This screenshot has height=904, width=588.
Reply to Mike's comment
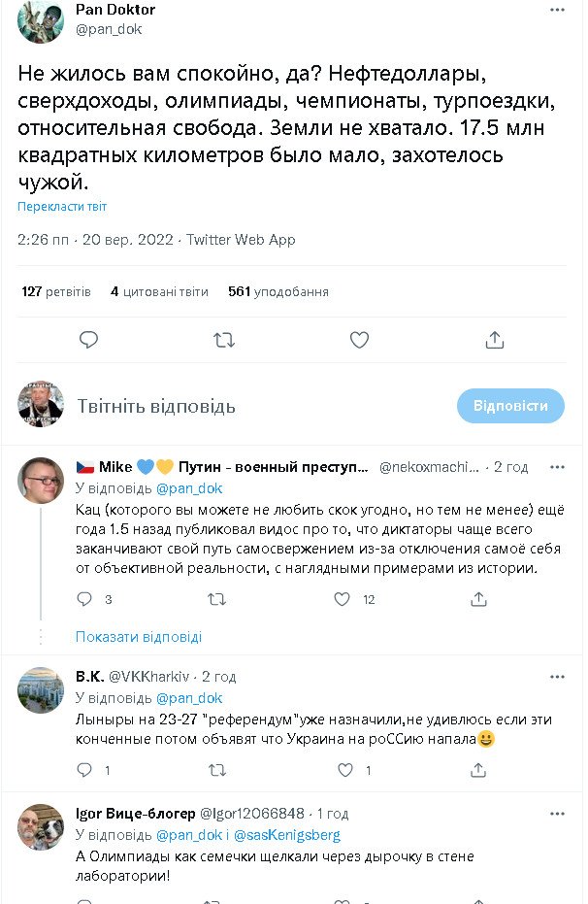[84, 599]
